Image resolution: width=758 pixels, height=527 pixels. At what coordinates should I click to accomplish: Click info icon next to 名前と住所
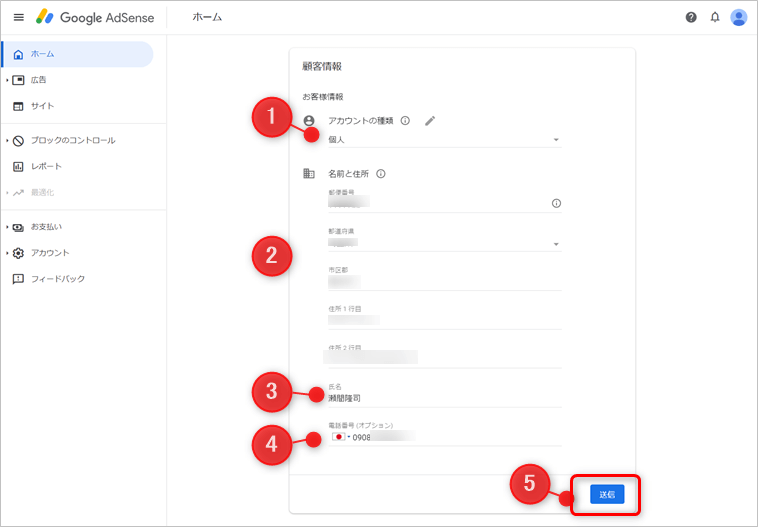coord(381,174)
